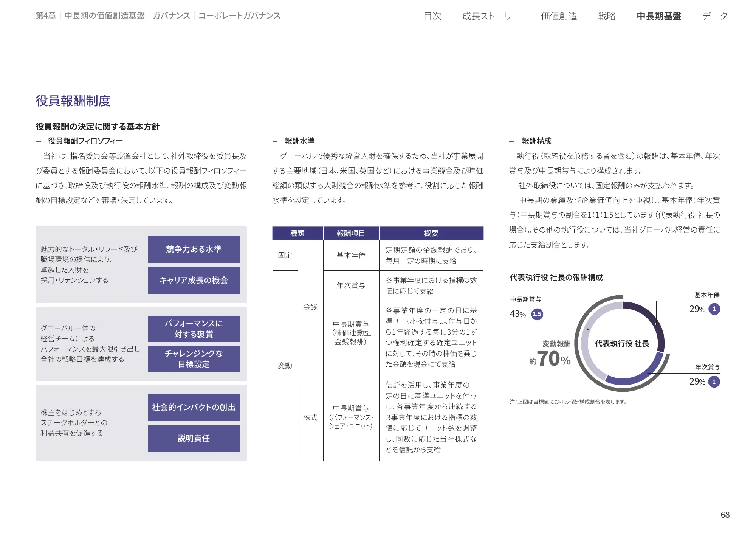756x535 pixels.
Task: Click the 1 badge beside 基本年俸
Action: click(714, 309)
